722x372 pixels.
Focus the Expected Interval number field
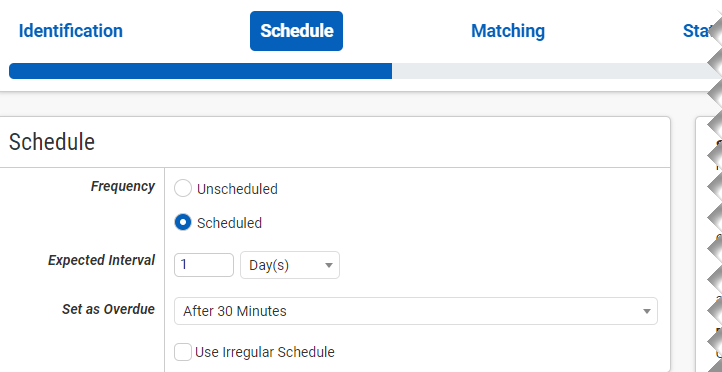[x=204, y=265]
